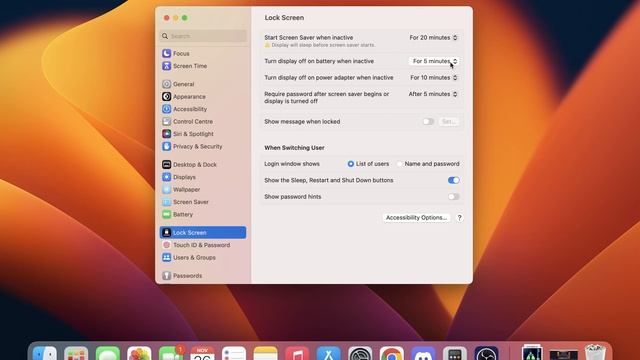
Task: Click the Set... message button
Action: 449,122
